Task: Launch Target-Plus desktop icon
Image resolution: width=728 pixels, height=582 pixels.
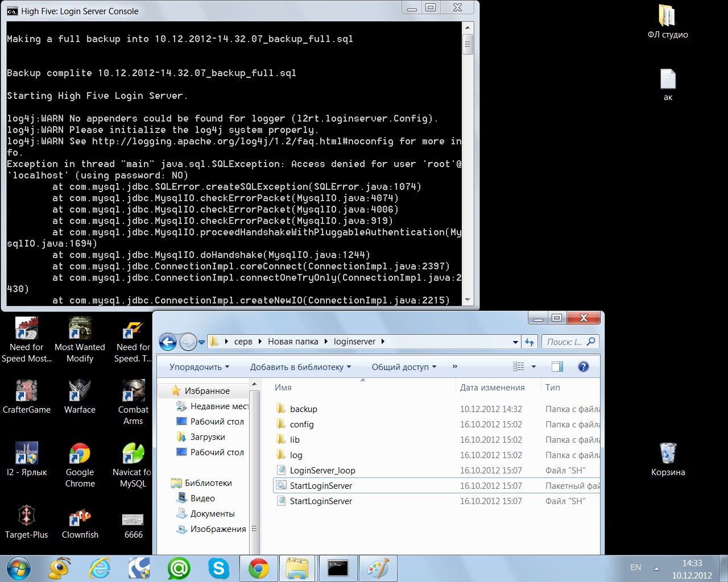Action: (x=26, y=521)
